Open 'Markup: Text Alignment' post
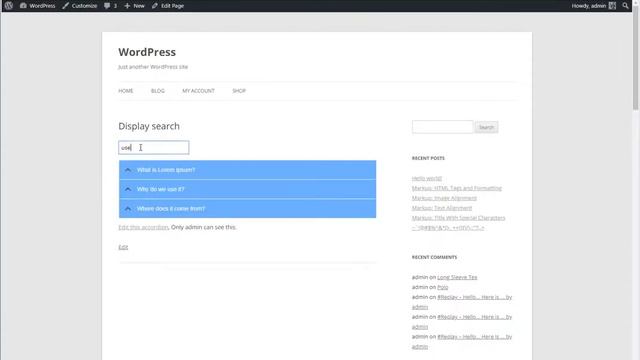The image size is (640, 360). click(x=442, y=208)
